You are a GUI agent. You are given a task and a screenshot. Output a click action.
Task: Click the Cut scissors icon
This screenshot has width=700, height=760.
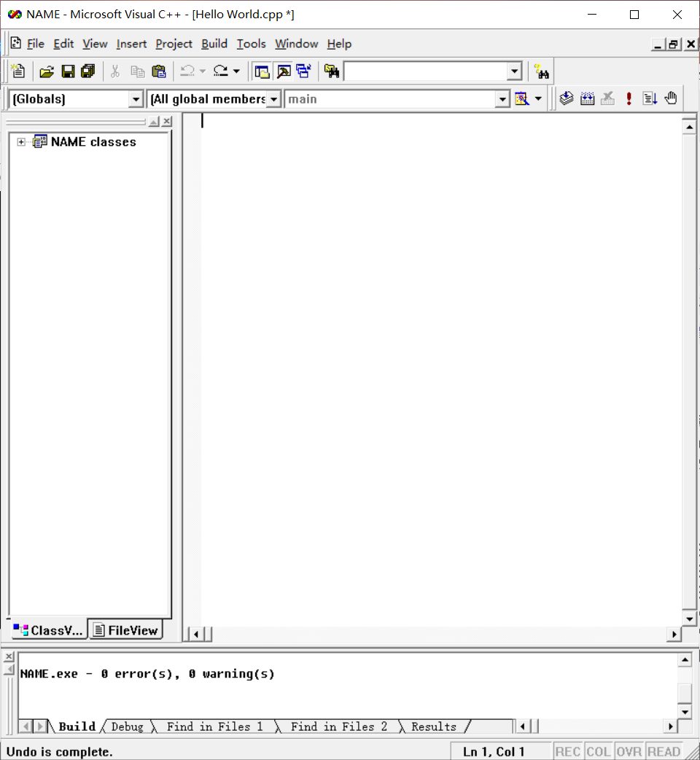(x=115, y=71)
